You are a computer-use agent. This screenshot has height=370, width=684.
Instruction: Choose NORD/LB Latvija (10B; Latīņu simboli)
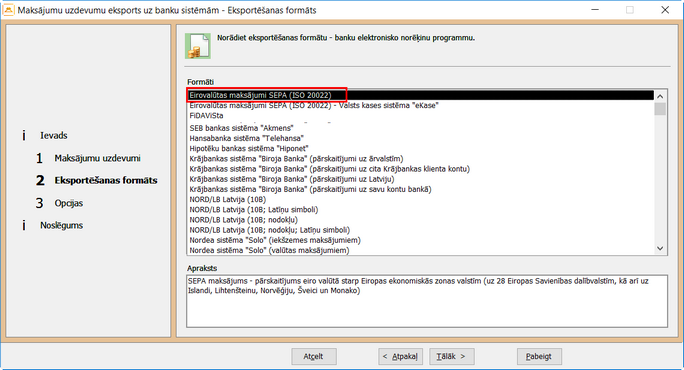click(421, 210)
